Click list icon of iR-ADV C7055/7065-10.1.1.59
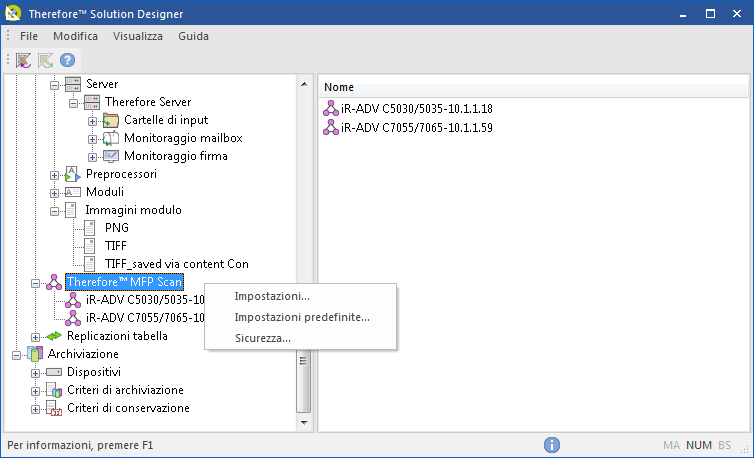This screenshot has height=459, width=755. 331,127
